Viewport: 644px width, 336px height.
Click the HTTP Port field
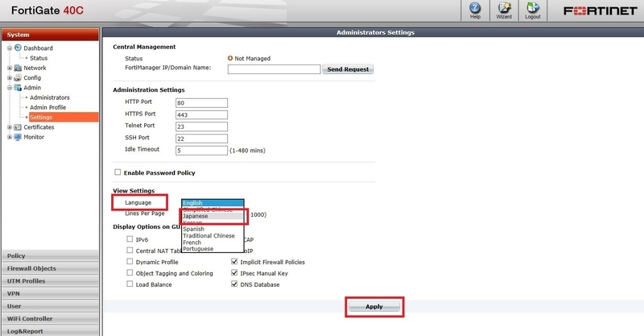[x=201, y=103]
